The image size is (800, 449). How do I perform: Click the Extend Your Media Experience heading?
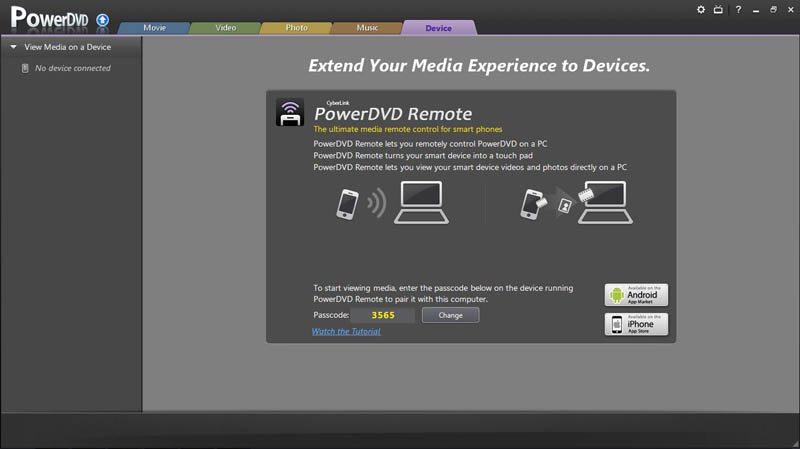pyautogui.click(x=479, y=66)
